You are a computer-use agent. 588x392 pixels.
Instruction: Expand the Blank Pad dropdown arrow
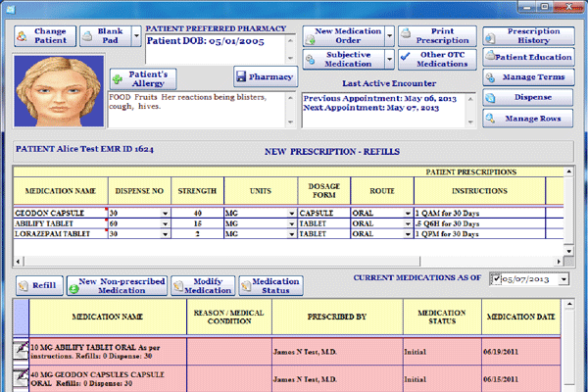(135, 36)
